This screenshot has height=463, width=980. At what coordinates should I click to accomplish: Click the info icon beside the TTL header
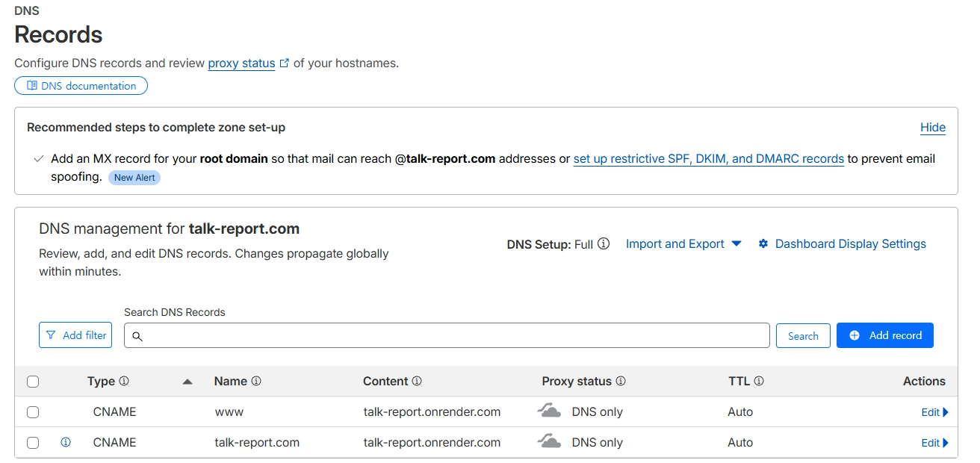click(x=759, y=381)
